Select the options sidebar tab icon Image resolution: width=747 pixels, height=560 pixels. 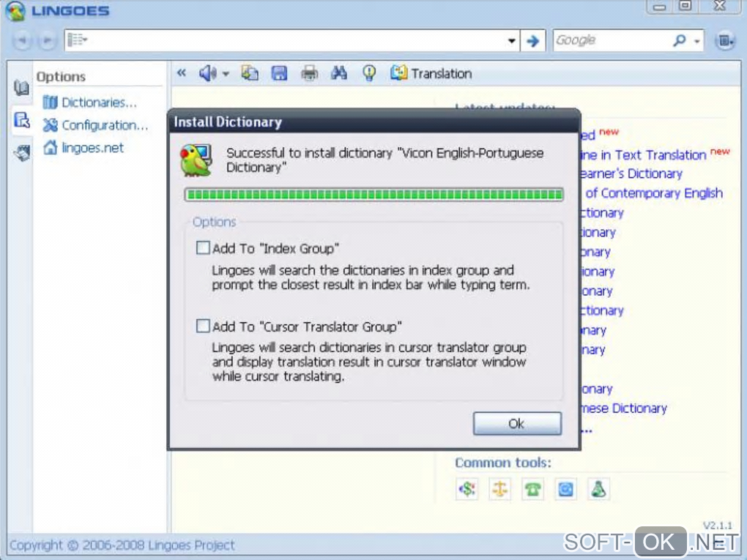point(21,120)
